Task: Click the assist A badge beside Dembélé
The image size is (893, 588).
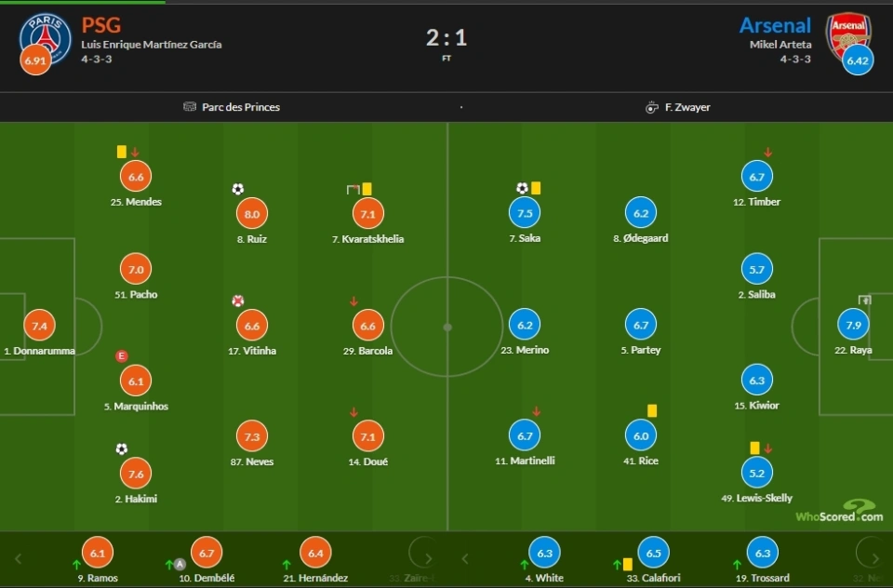Action: coord(180,565)
